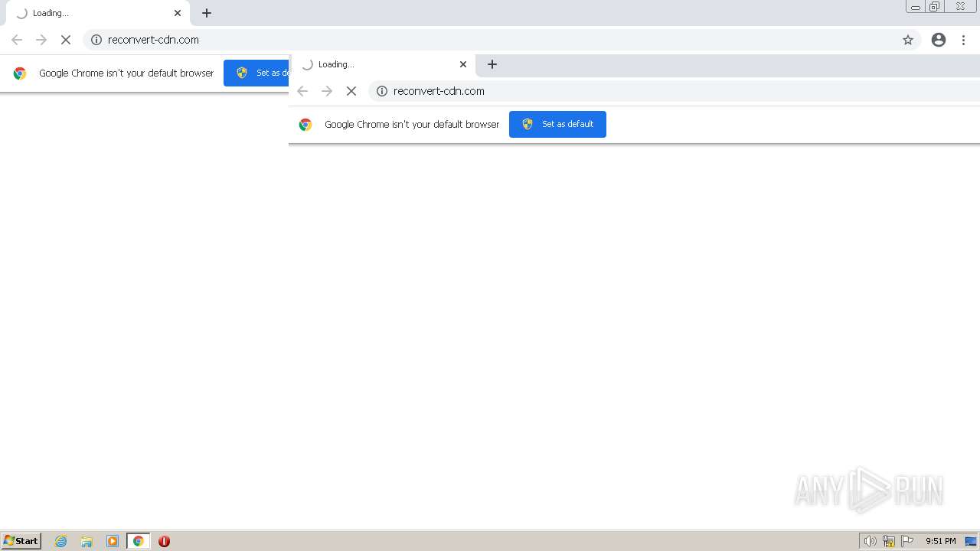980x551 pixels.
Task: Restore down the rear Chrome window
Action: [935, 7]
